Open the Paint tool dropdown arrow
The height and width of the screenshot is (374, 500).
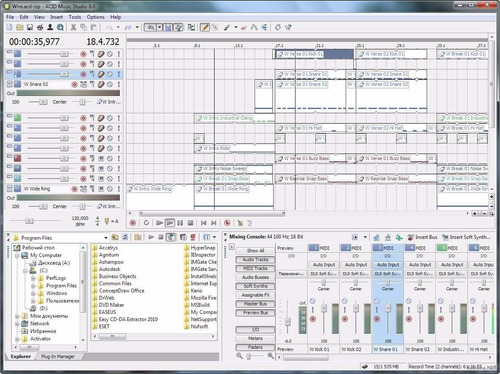coord(236,27)
